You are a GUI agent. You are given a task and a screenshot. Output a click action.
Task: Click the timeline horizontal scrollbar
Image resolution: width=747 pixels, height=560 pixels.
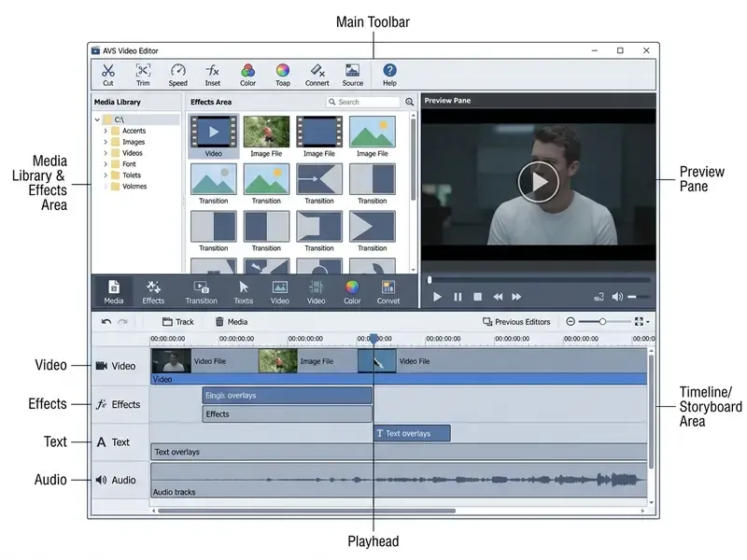(306, 511)
